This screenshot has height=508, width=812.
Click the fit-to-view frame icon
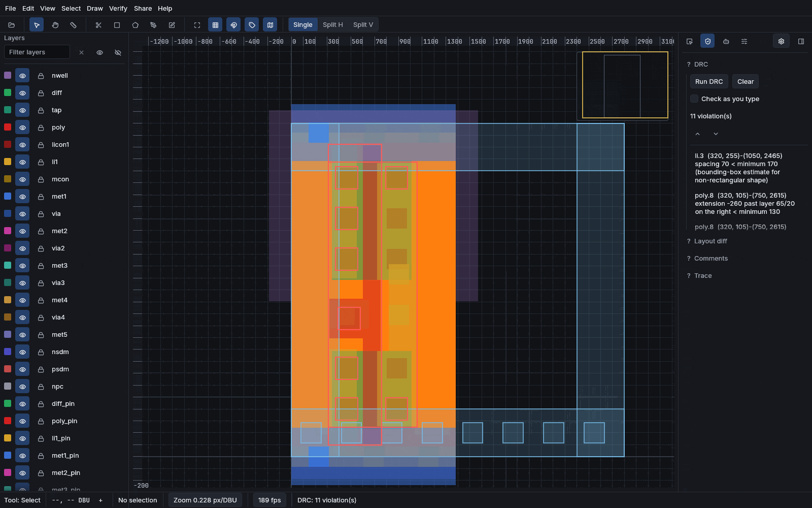(197, 25)
